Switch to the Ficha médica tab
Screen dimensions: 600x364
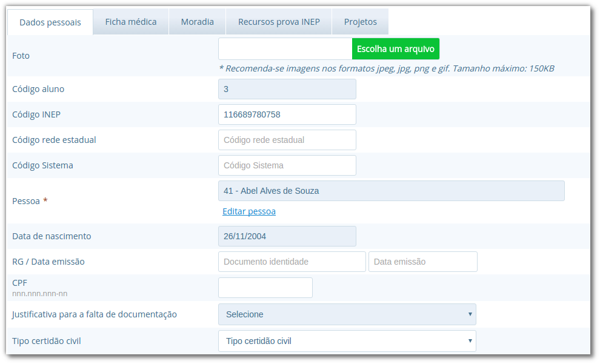click(x=131, y=22)
